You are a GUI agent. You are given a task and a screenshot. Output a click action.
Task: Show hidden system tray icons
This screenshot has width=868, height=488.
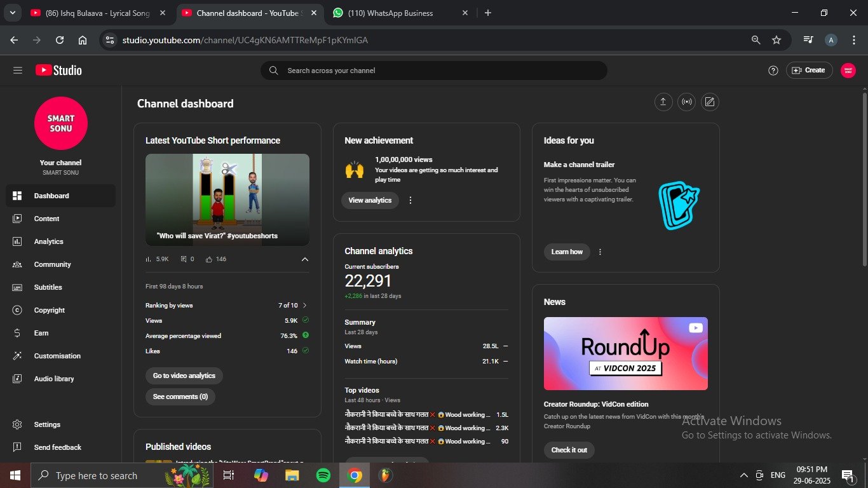[x=744, y=475]
